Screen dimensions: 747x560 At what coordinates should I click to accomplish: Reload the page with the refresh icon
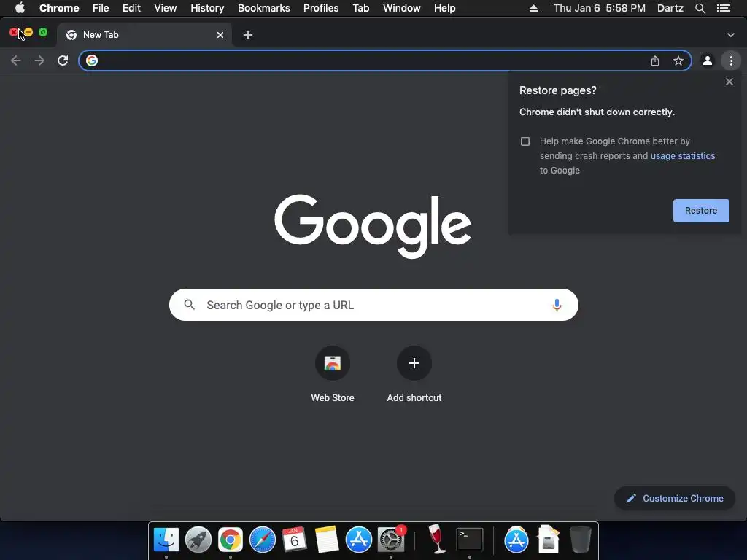pyautogui.click(x=63, y=61)
